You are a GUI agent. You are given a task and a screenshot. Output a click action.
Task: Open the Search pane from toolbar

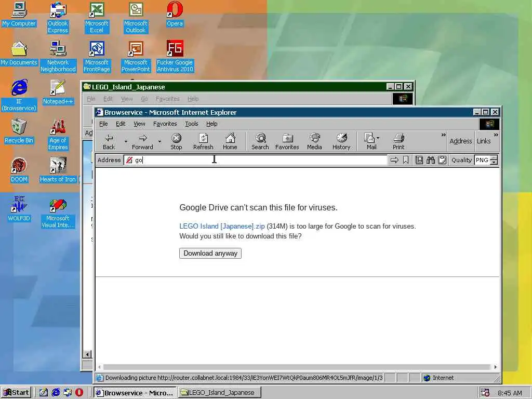pos(260,141)
